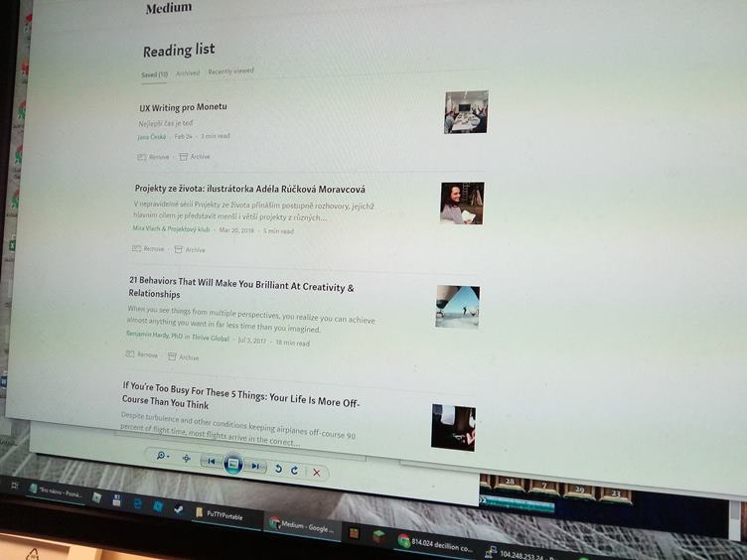Image resolution: width=747 pixels, height=560 pixels.
Task: Open the article UX Writing pro Monetu
Action: 183,107
